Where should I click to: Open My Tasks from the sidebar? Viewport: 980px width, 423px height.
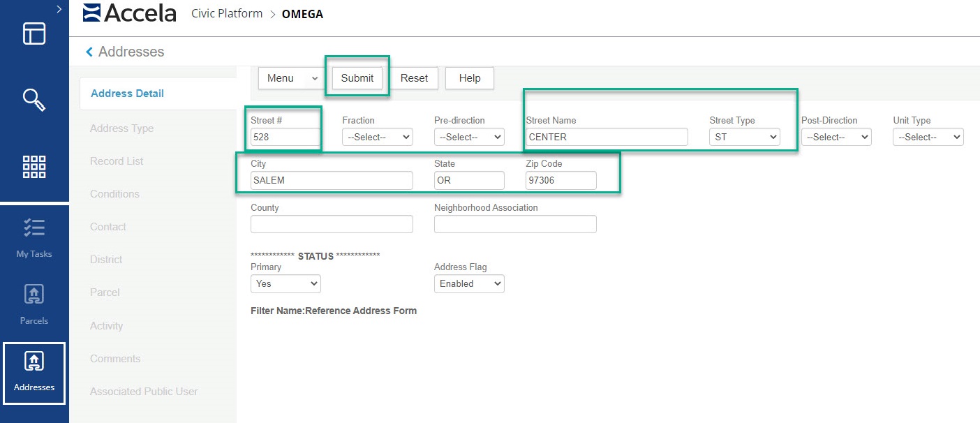click(x=34, y=237)
